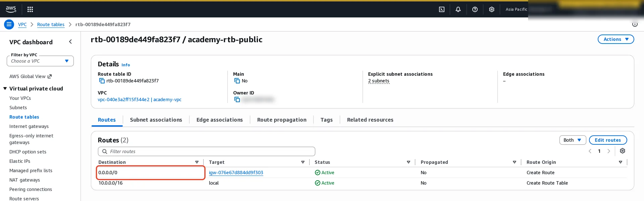Open the Filter by VPC dropdown
Image resolution: width=644 pixels, height=201 pixels.
click(x=40, y=61)
